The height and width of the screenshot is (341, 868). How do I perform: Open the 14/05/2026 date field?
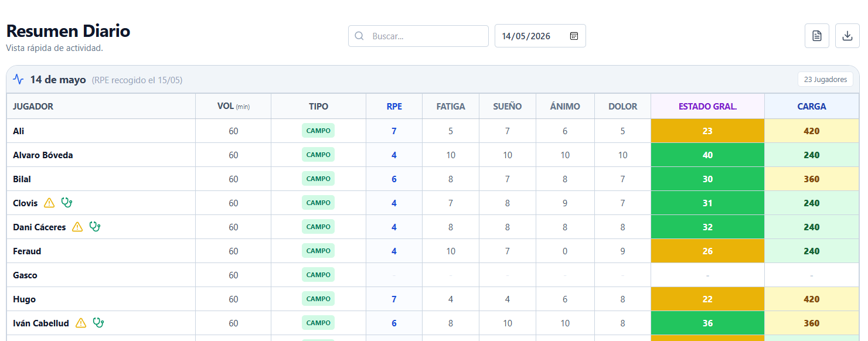pyautogui.click(x=540, y=36)
